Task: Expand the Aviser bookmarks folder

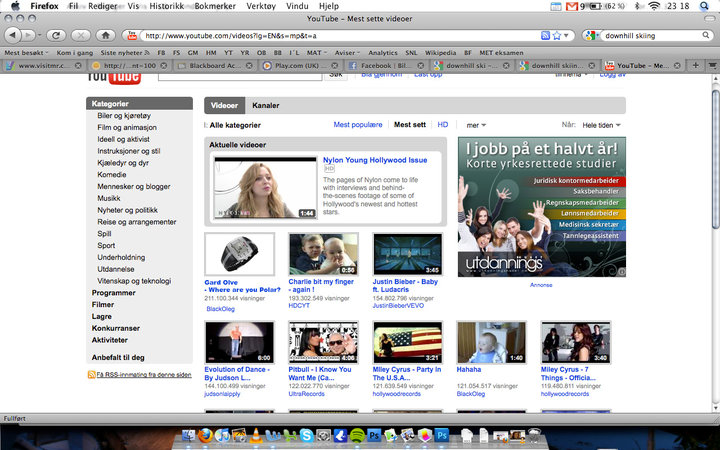Action: pos(347,53)
